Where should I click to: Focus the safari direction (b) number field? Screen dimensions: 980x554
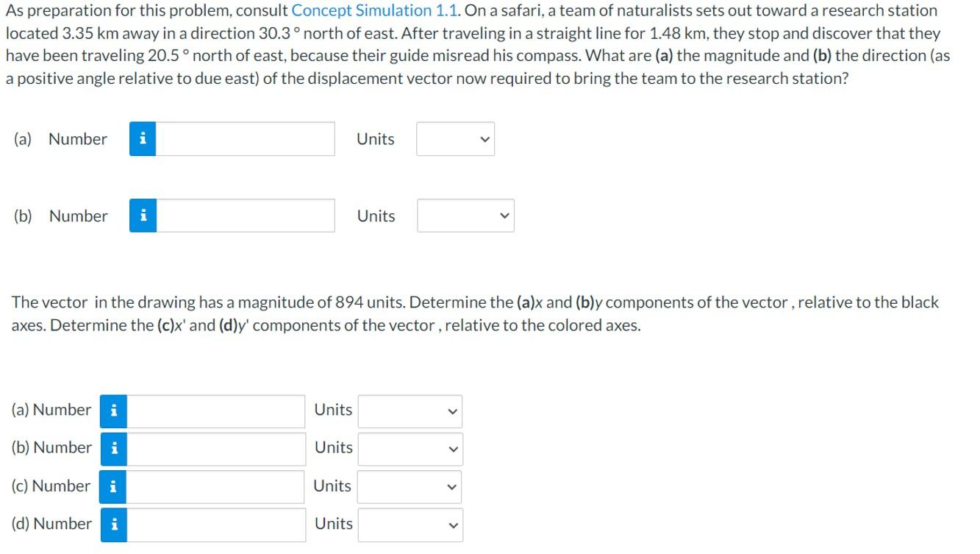tap(245, 216)
